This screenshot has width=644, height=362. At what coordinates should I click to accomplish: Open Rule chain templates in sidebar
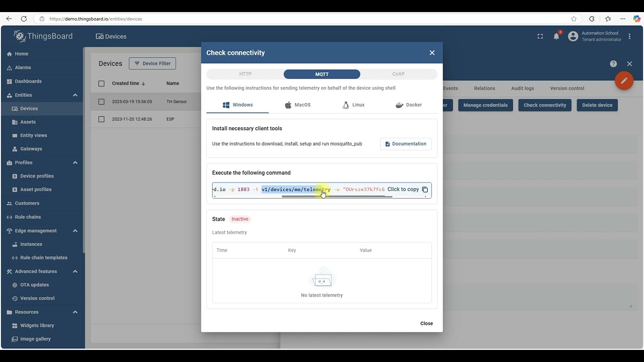[x=42, y=258]
